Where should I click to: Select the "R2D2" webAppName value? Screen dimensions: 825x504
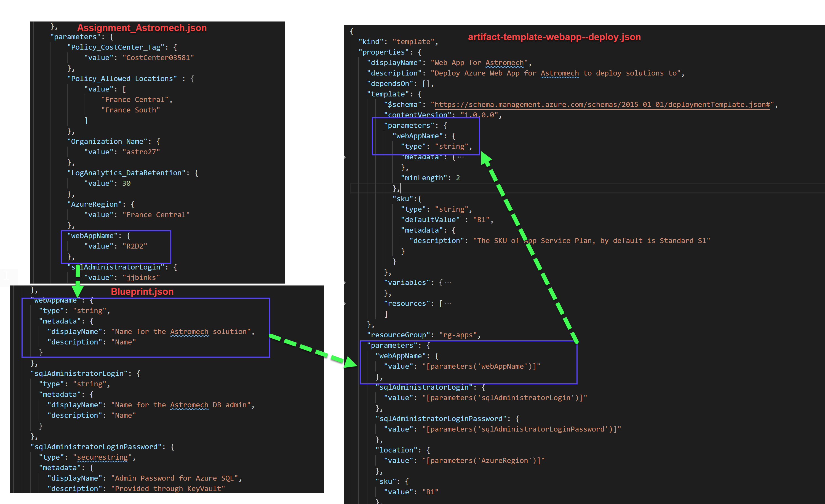(135, 246)
